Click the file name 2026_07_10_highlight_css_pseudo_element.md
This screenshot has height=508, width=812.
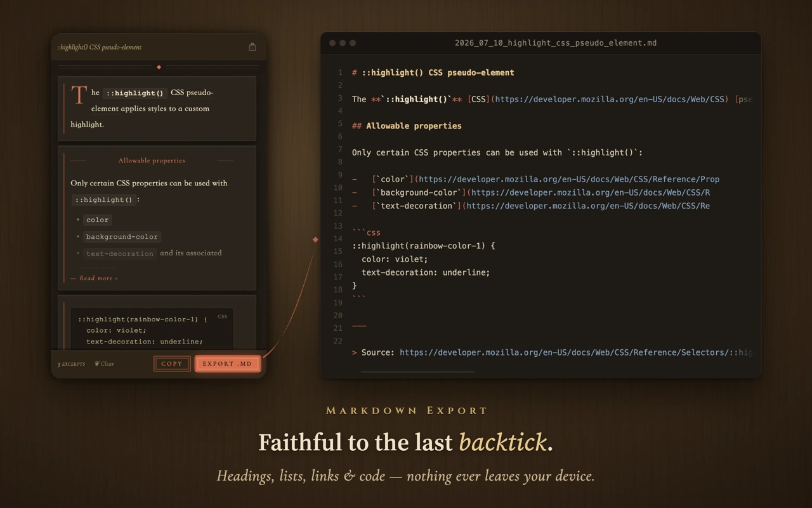[556, 43]
